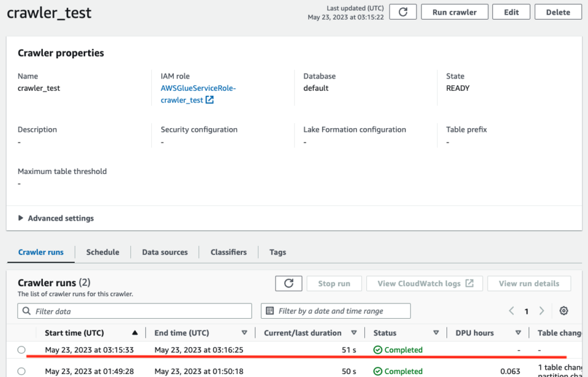The width and height of the screenshot is (588, 377).
Task: Go to previous page of crawler runs
Action: pos(511,311)
